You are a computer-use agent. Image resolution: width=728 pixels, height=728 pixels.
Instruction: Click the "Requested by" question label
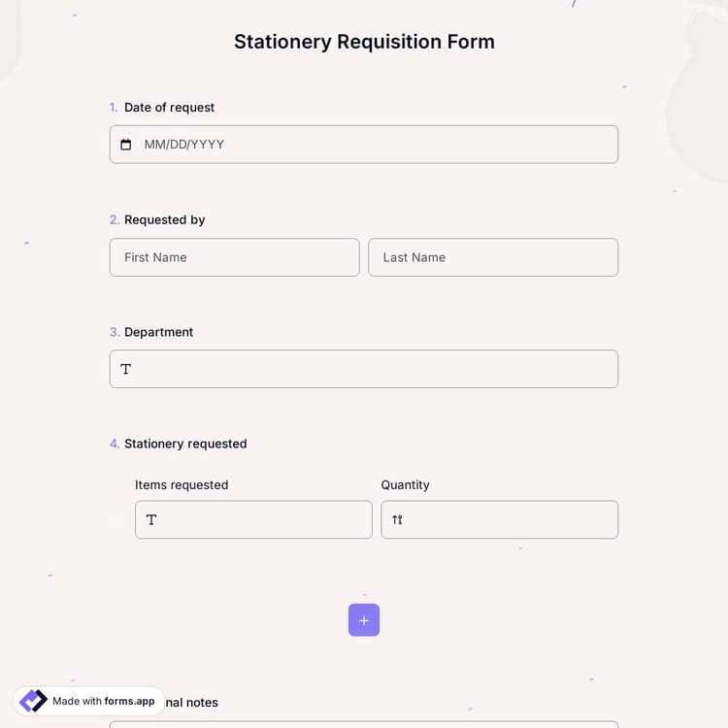[x=164, y=220]
